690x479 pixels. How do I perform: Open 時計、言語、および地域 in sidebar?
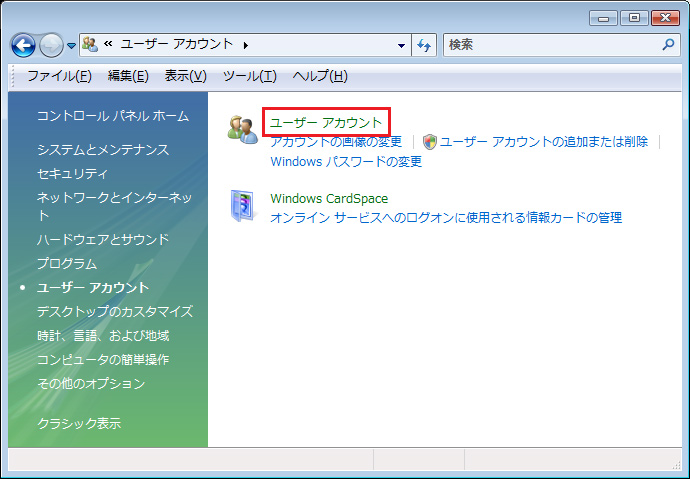(103, 336)
